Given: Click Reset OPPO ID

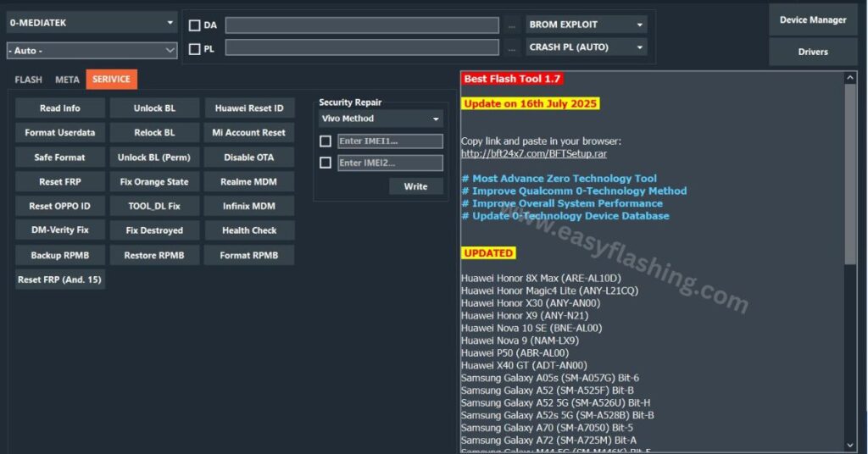Looking at the screenshot, I should [x=60, y=207].
